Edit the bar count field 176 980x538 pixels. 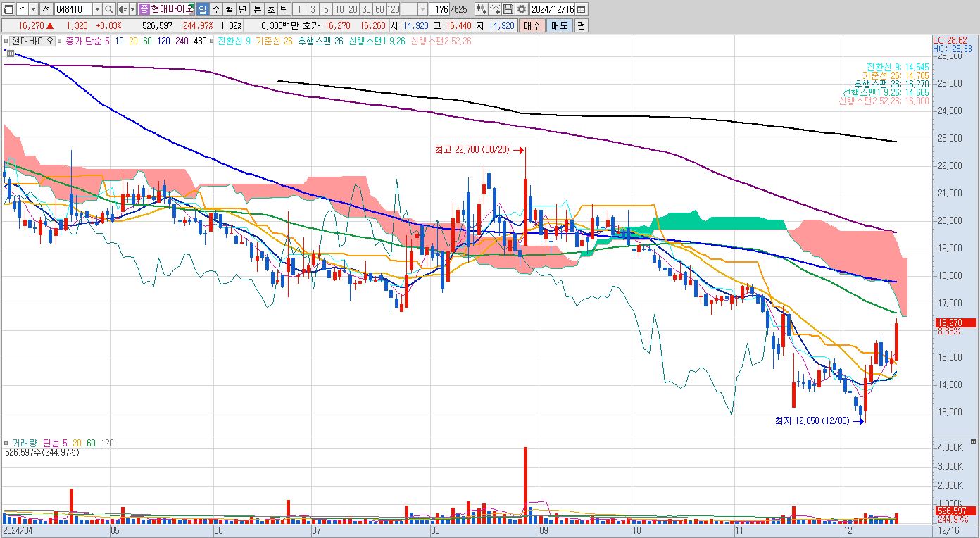pos(439,9)
